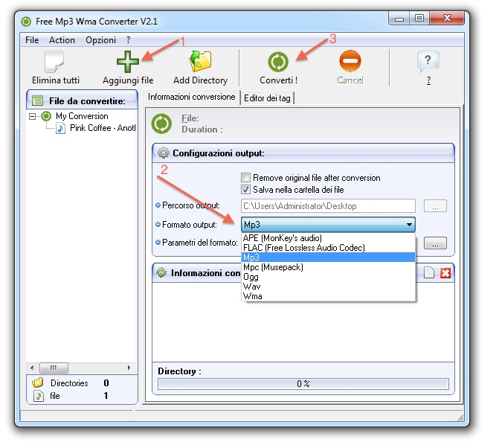The height and width of the screenshot is (448, 499).
Task: Click the Formato output: label
Action: tap(190, 225)
